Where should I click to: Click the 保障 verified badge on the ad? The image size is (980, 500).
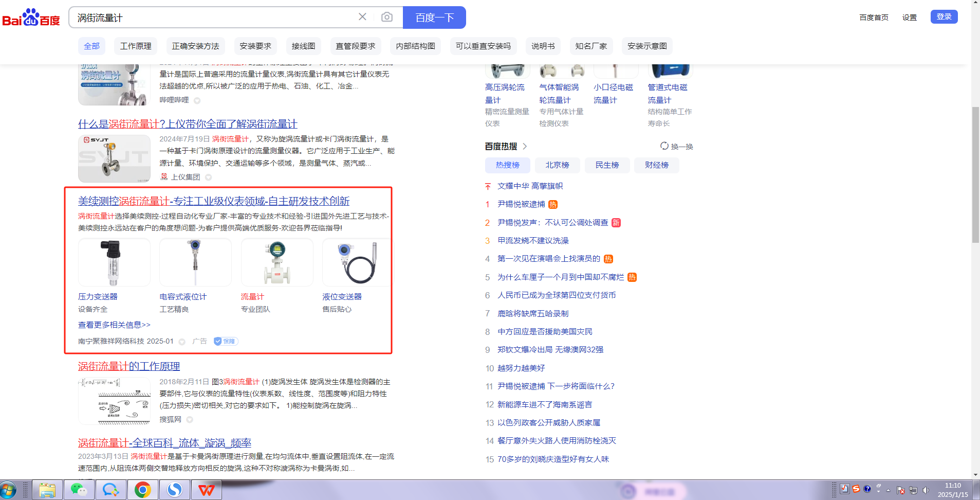[226, 341]
